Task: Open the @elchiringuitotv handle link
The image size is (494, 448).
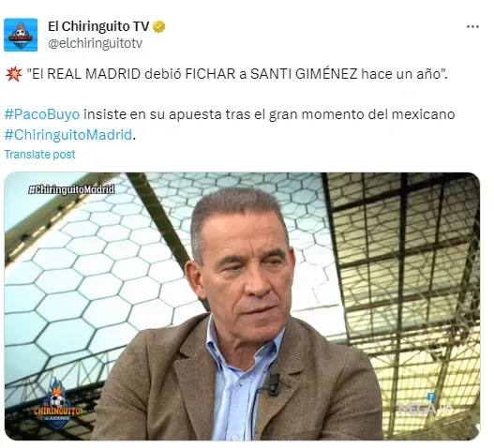Action: [x=95, y=43]
